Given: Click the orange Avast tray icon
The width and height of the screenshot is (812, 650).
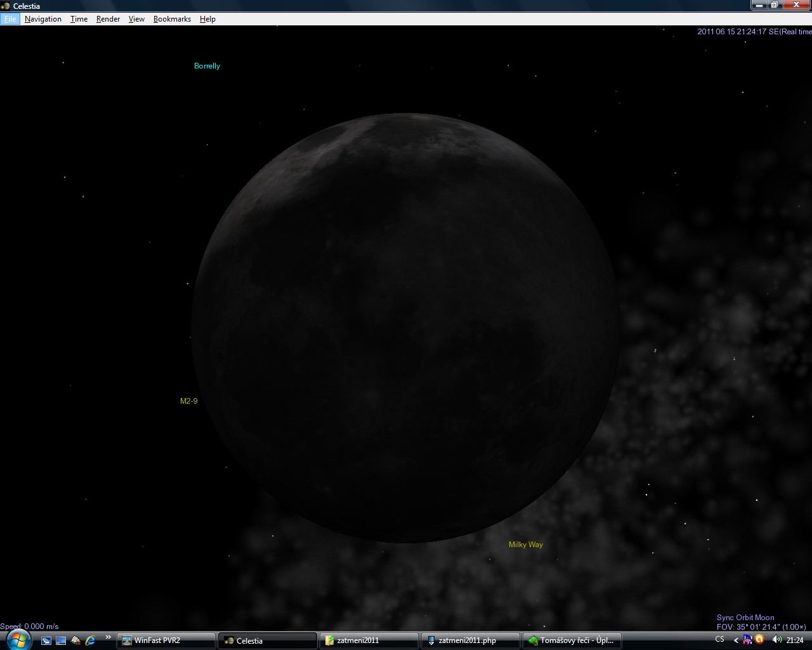Looking at the screenshot, I should [759, 640].
